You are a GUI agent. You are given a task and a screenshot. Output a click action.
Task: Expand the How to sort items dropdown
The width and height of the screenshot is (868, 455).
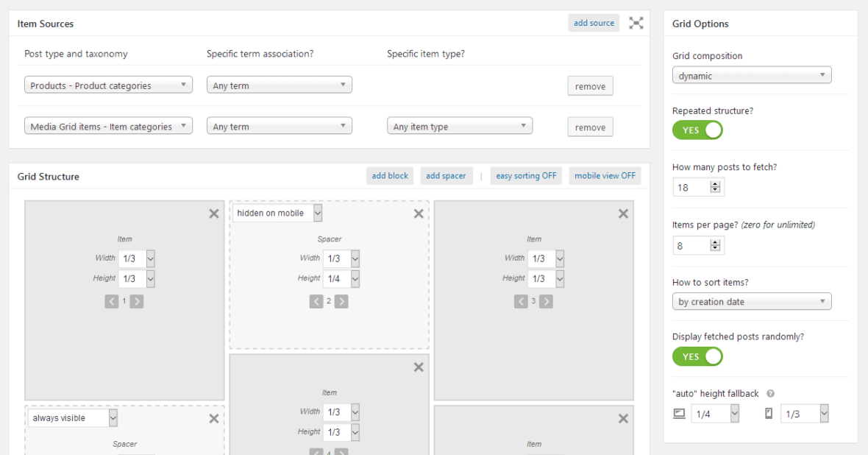tap(751, 302)
